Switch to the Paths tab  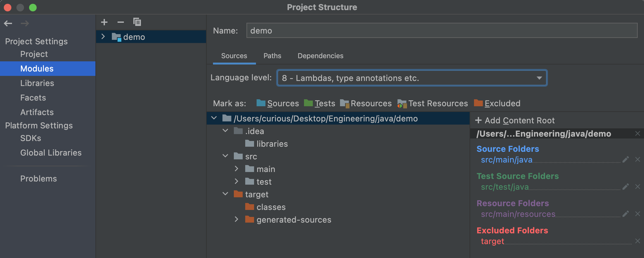pyautogui.click(x=272, y=56)
